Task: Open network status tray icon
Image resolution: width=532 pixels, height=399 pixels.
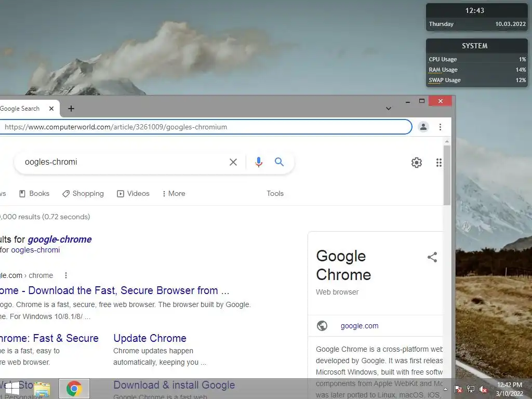Action: (x=471, y=389)
